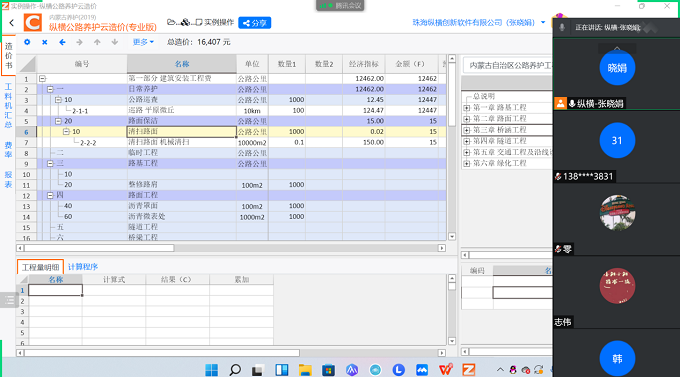Select the 沥青微表处 cell
Screen dimensions: 680x377
coord(182,216)
